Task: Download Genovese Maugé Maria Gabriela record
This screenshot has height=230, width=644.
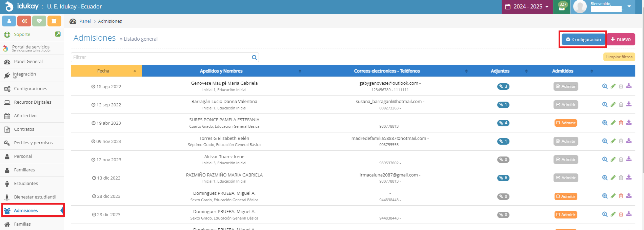Action: [x=629, y=86]
